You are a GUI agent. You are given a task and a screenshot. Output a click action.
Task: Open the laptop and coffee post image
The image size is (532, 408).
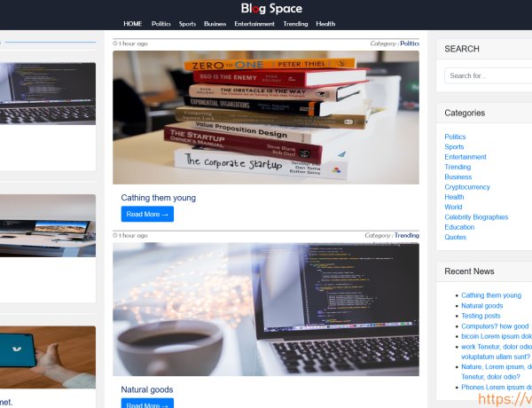(266, 310)
